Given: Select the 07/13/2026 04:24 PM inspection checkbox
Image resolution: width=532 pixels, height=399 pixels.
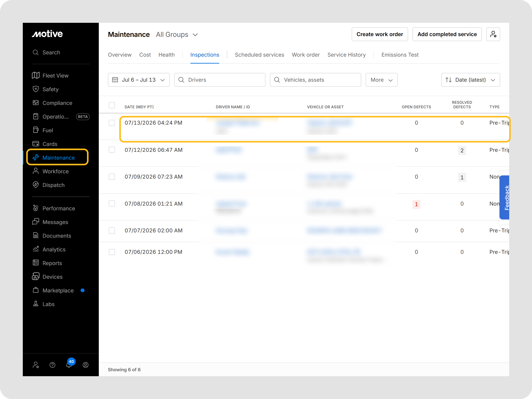Looking at the screenshot, I should coord(112,123).
